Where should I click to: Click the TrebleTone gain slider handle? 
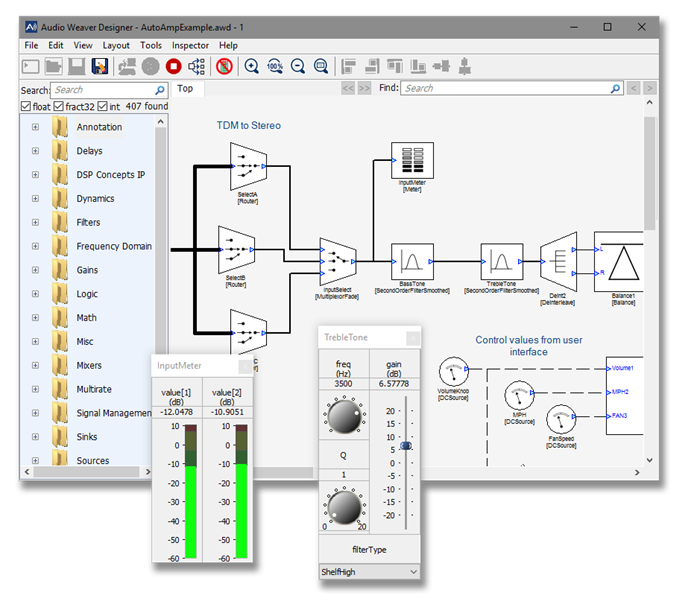pos(406,447)
